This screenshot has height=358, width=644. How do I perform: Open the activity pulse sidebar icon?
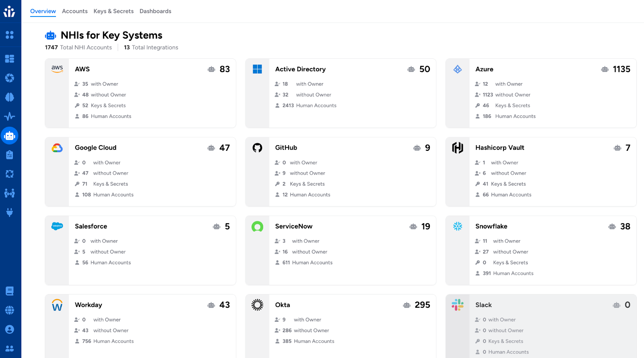pyautogui.click(x=10, y=117)
